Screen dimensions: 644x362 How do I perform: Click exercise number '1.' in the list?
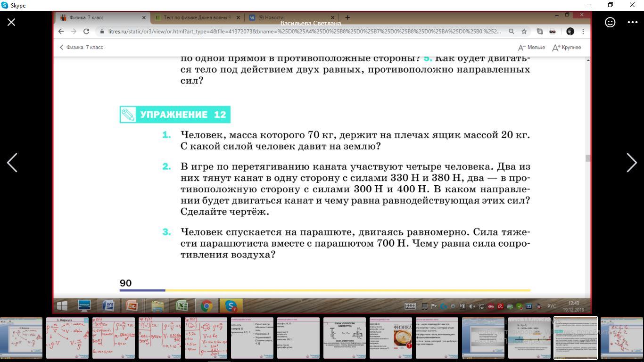click(166, 135)
